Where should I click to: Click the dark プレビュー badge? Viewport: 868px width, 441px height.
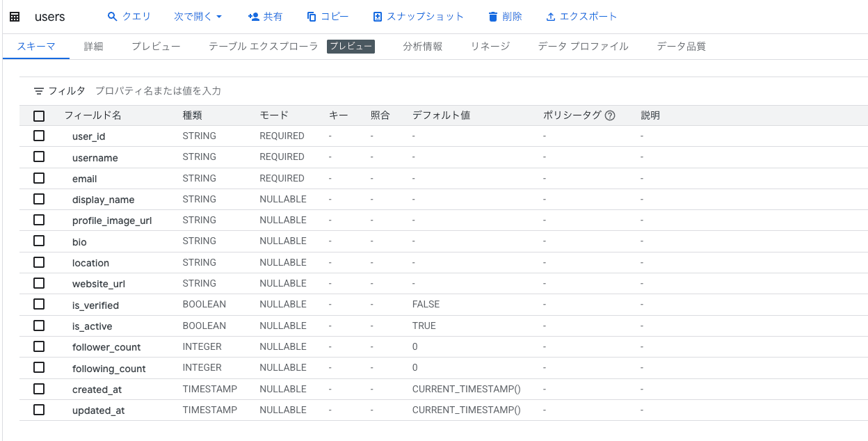[x=351, y=47]
